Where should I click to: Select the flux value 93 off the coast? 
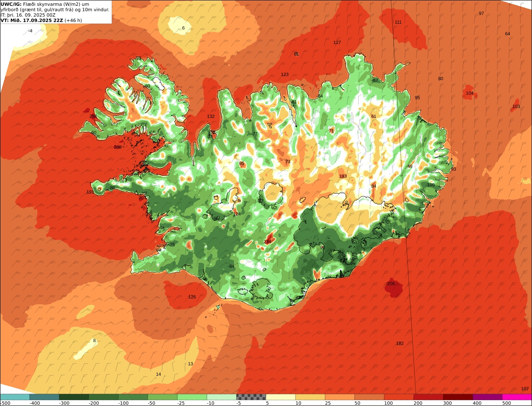coord(453,169)
